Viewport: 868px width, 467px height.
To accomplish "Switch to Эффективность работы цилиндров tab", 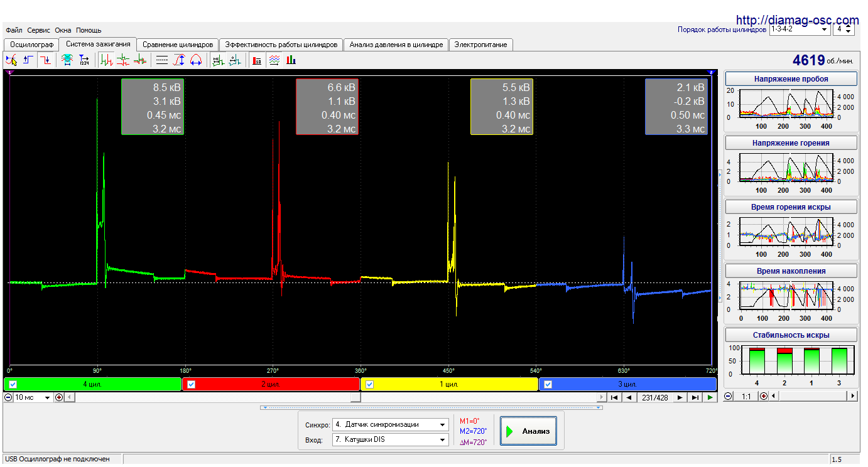I will click(x=281, y=45).
